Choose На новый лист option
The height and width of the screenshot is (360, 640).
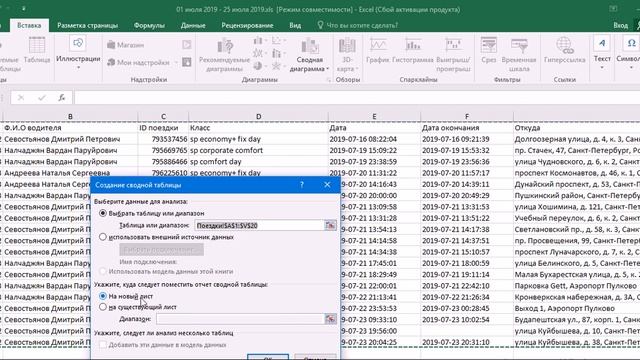[x=103, y=296]
